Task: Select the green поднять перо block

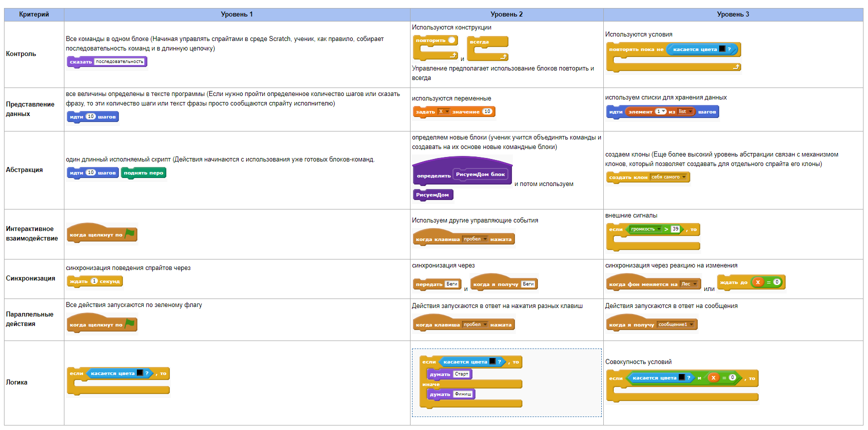Action: [143, 173]
